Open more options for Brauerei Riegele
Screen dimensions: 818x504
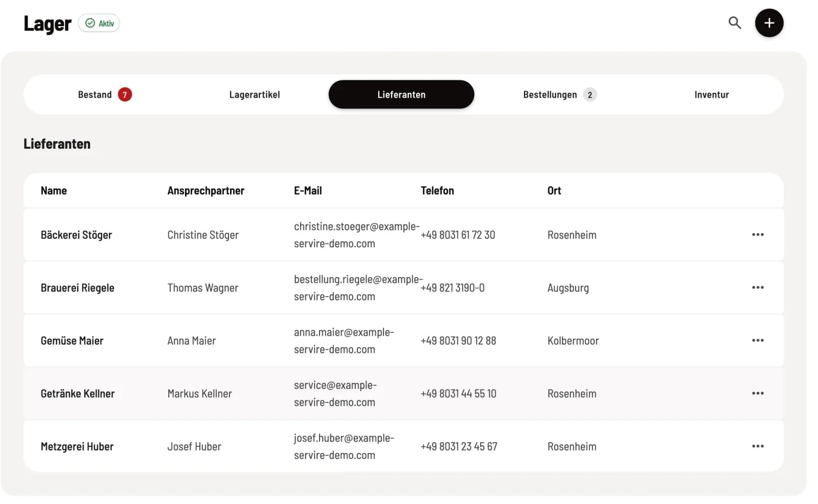point(758,287)
